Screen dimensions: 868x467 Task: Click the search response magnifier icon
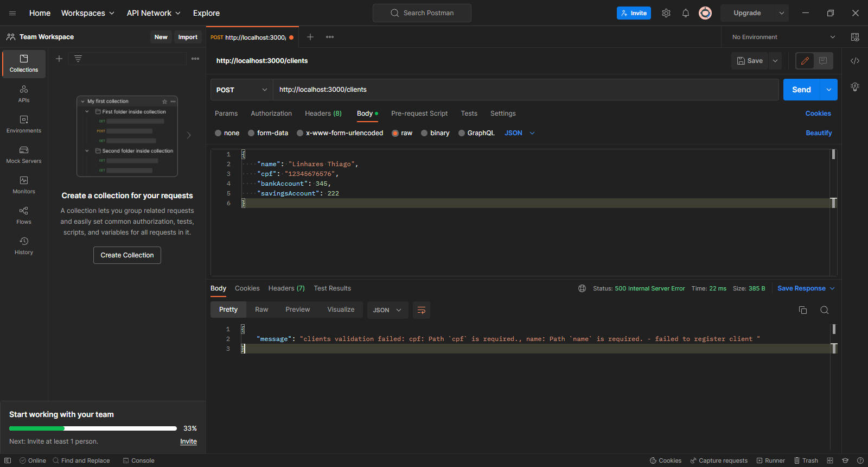824,310
